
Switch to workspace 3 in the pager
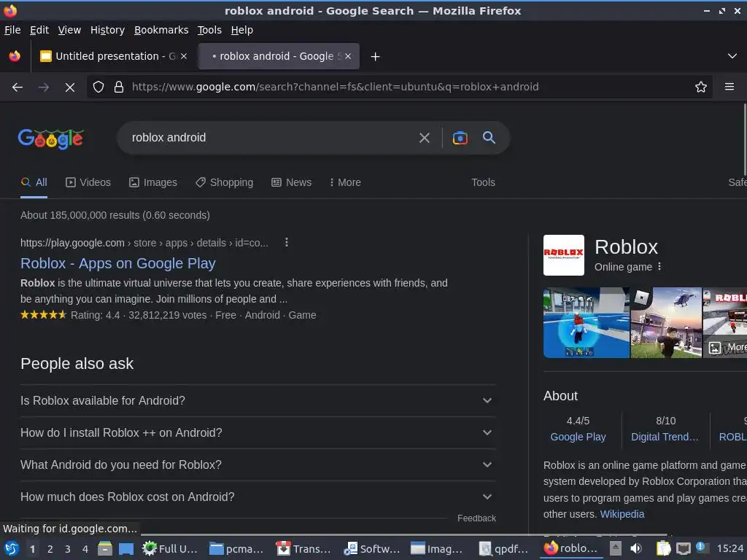click(68, 549)
